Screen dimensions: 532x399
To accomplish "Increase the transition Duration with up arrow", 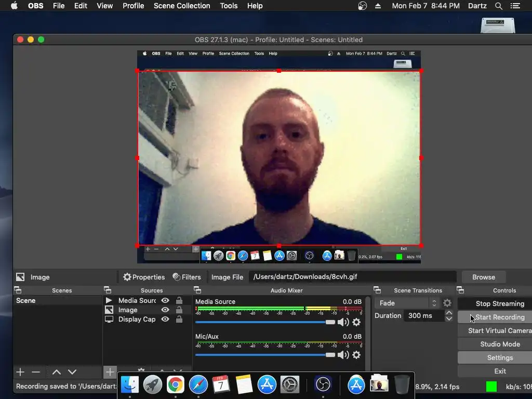I will pyautogui.click(x=449, y=313).
